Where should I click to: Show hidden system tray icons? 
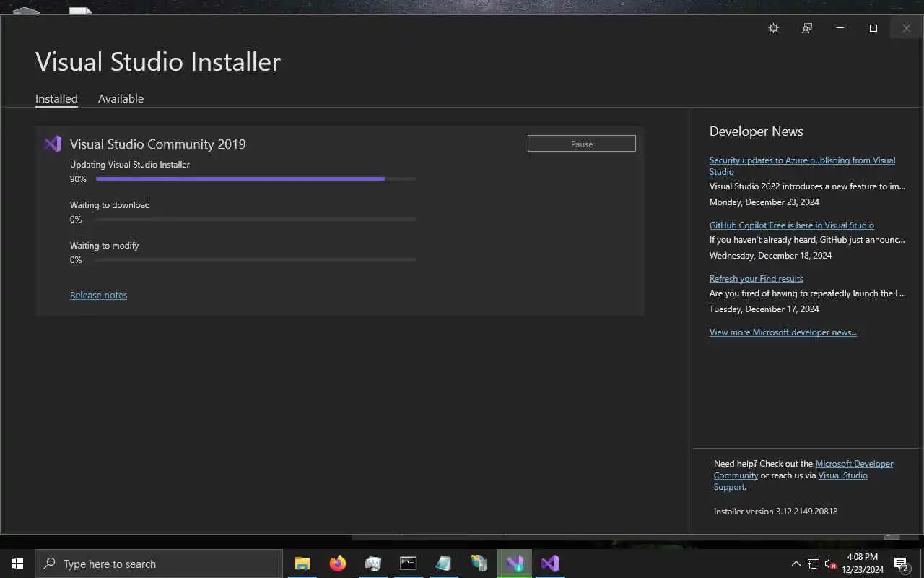pyautogui.click(x=796, y=564)
